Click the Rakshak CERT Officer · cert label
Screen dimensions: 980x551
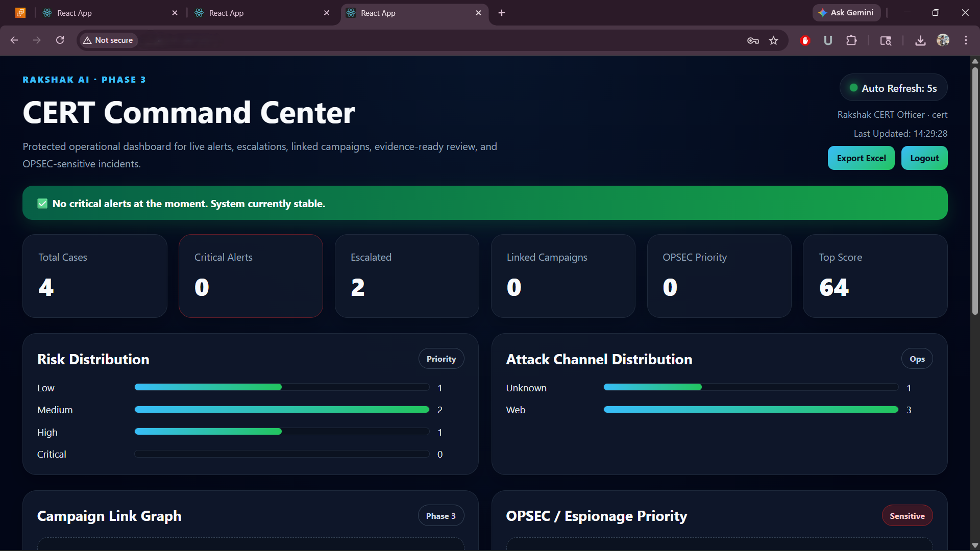click(892, 115)
